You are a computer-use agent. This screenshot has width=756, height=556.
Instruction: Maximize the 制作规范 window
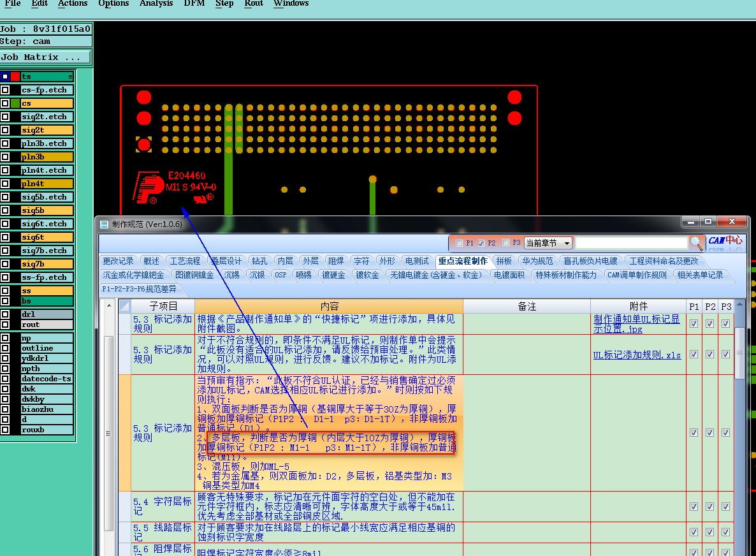pyautogui.click(x=708, y=221)
